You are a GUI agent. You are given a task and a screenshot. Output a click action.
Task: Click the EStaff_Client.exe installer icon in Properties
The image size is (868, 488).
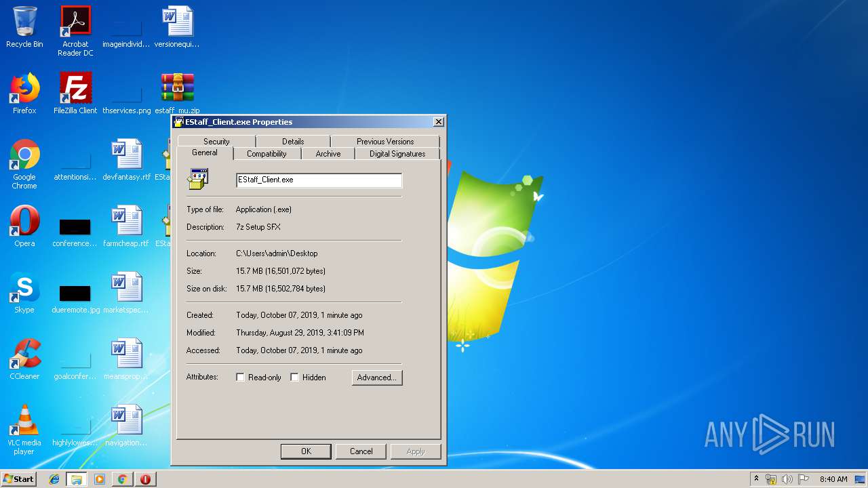click(198, 180)
